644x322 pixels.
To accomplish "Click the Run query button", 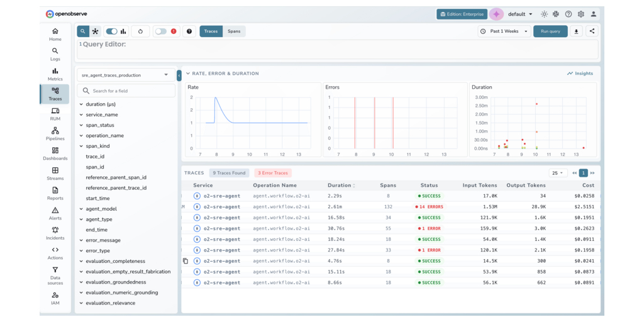I will click(550, 31).
